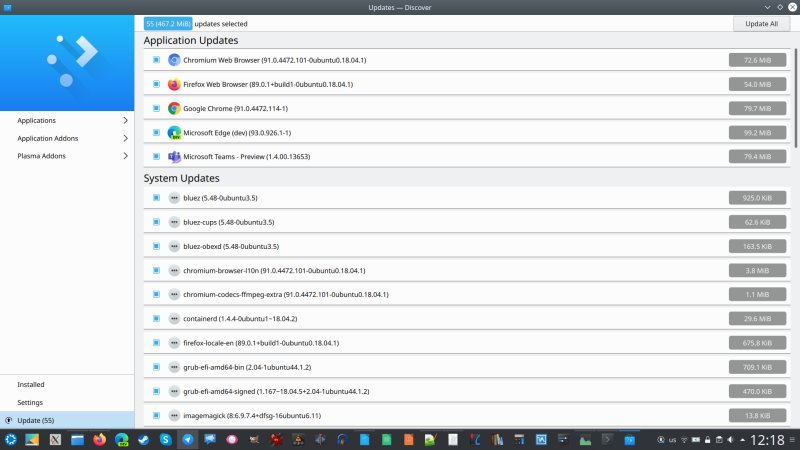Go to the Installed page
Image resolution: width=800 pixels, height=450 pixels.
click(67, 385)
